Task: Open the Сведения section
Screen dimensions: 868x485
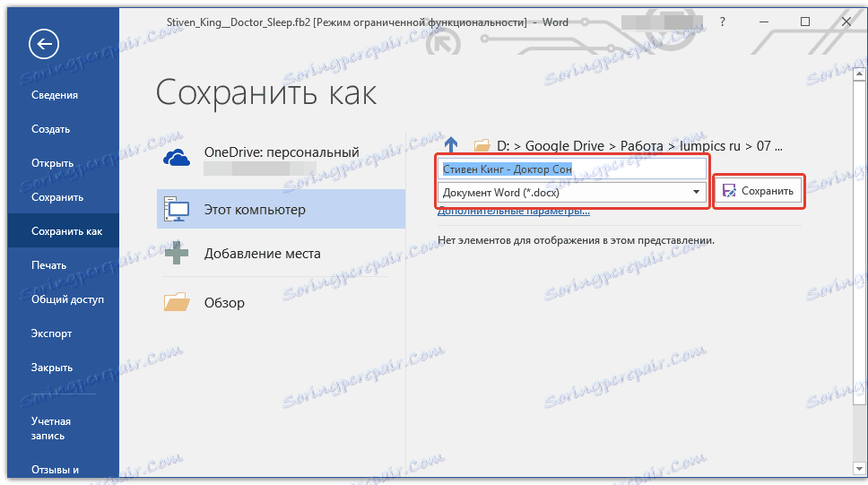Action: 54,95
